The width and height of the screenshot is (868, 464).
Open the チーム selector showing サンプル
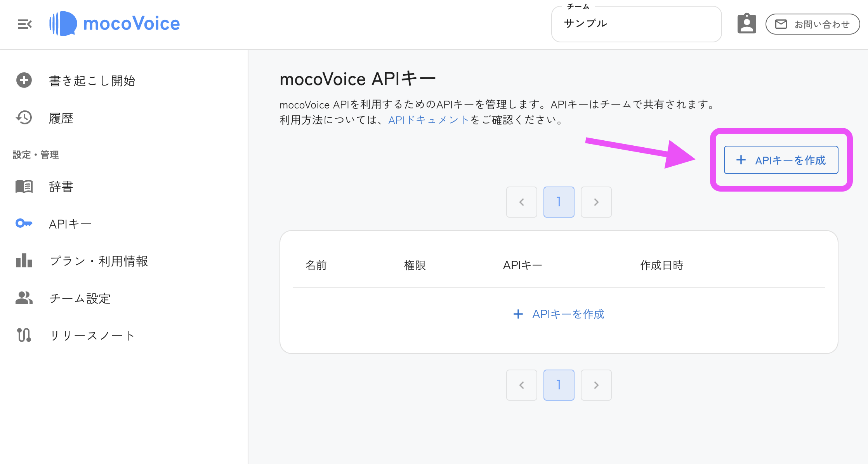pyautogui.click(x=636, y=24)
